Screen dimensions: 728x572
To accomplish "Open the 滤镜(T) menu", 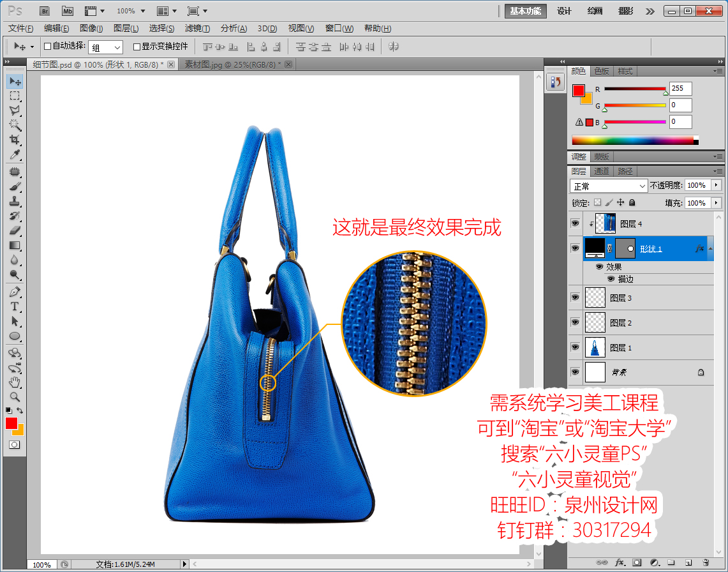I will 197,29.
